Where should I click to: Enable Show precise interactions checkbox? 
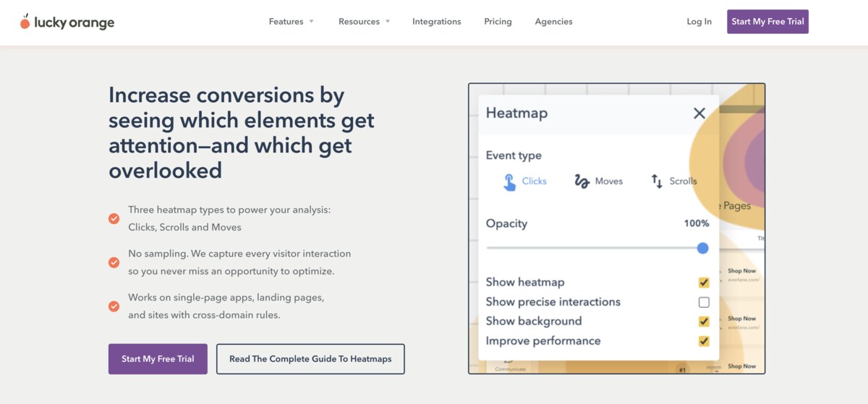(704, 302)
